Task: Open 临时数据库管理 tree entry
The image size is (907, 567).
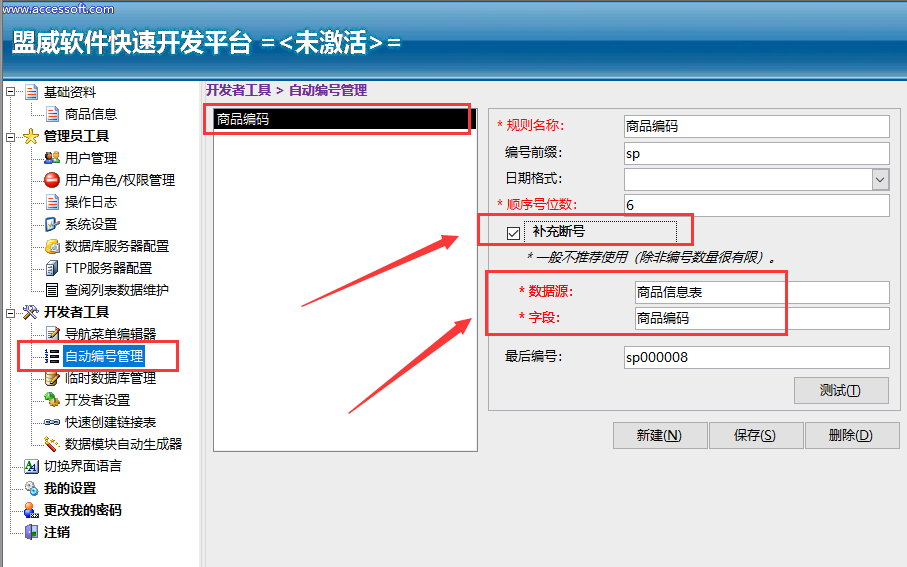Action: click(110, 378)
